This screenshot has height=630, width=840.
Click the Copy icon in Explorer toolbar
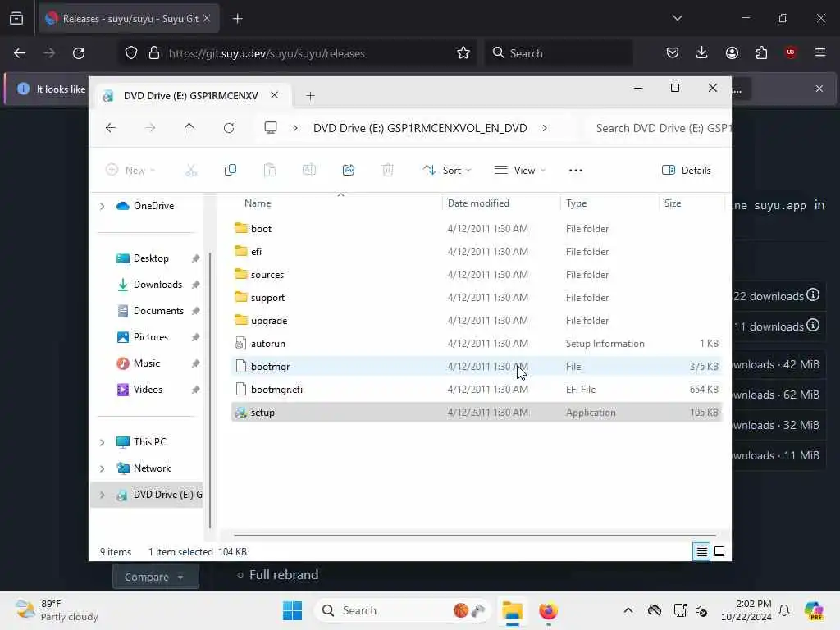coord(231,171)
